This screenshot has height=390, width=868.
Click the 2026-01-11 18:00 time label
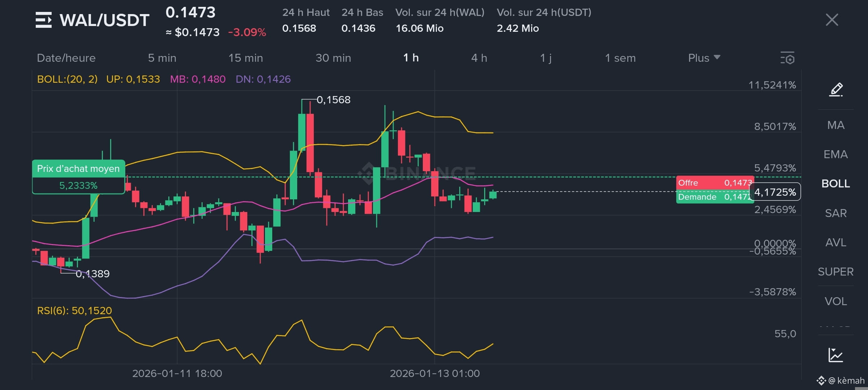[177, 373]
